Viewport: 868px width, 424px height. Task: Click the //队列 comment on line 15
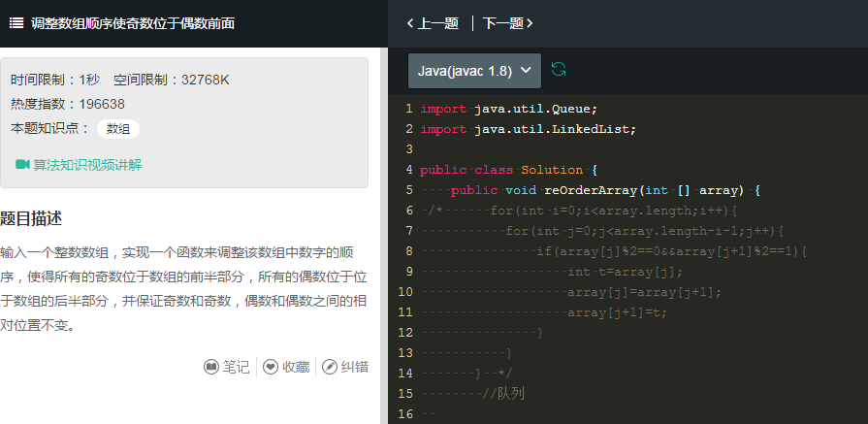502,394
